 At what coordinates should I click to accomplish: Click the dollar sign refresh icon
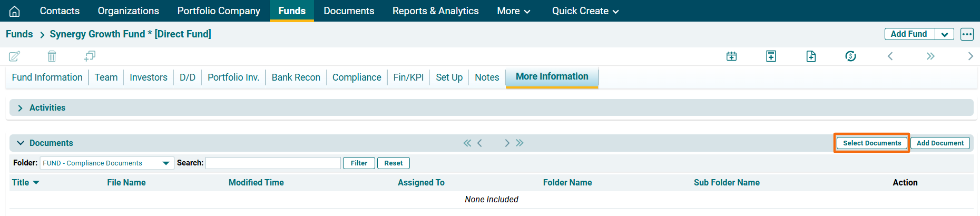click(850, 56)
